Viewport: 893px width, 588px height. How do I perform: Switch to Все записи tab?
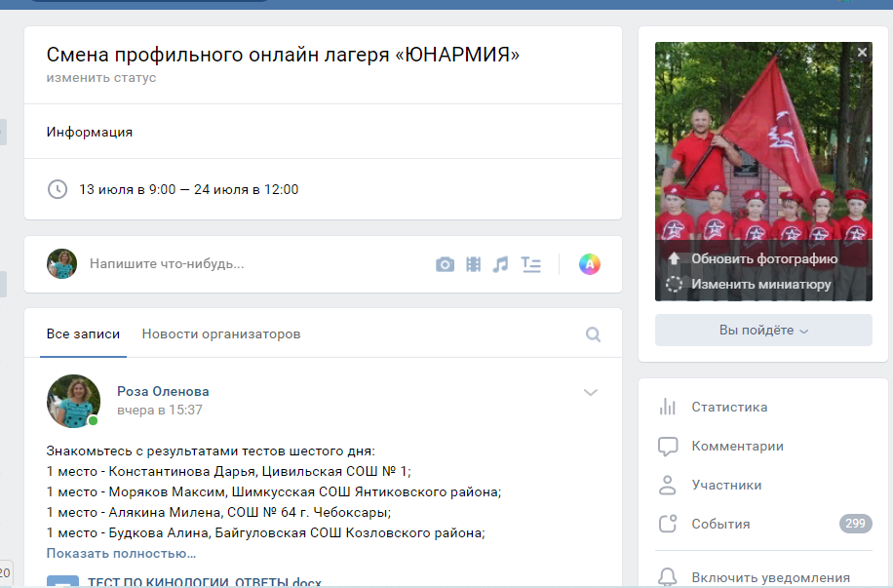point(83,333)
